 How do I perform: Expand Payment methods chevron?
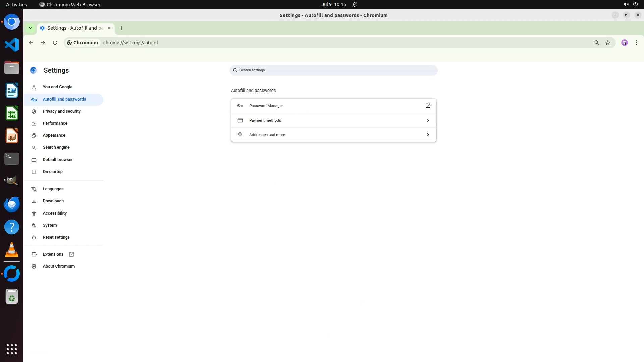coord(428,120)
